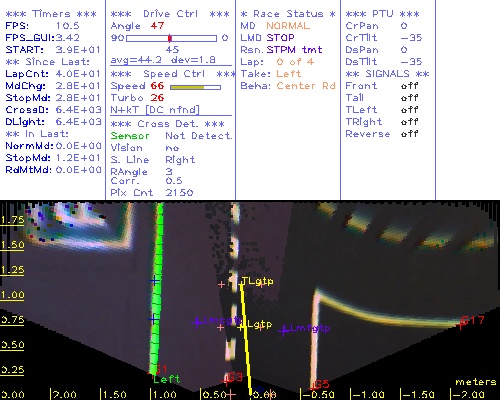
Task: Click the Drive Ctrl angle slider bar
Action: click(x=171, y=38)
